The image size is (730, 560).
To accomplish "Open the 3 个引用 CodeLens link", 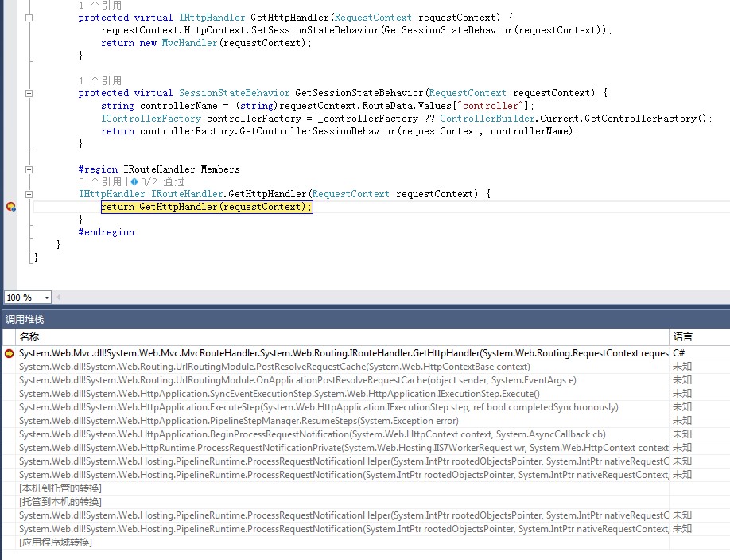I will [100, 181].
